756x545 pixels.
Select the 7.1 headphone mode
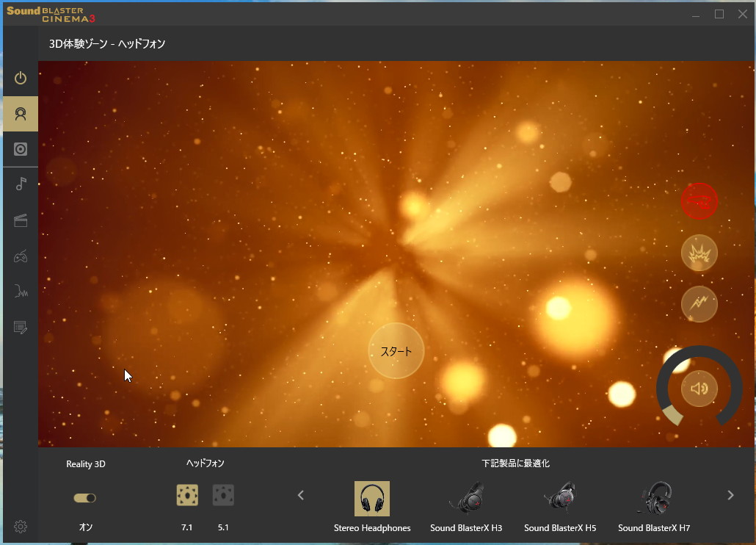pyautogui.click(x=187, y=495)
